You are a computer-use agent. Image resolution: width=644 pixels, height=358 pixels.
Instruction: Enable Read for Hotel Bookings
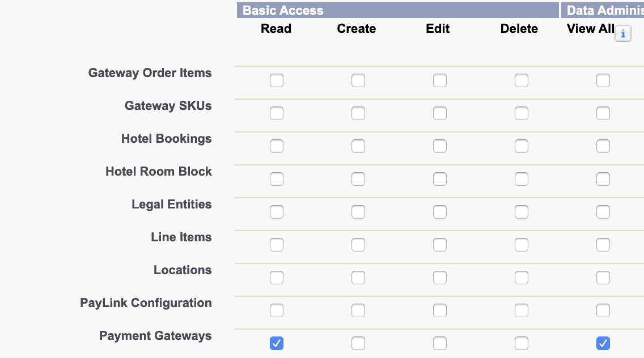click(x=277, y=146)
